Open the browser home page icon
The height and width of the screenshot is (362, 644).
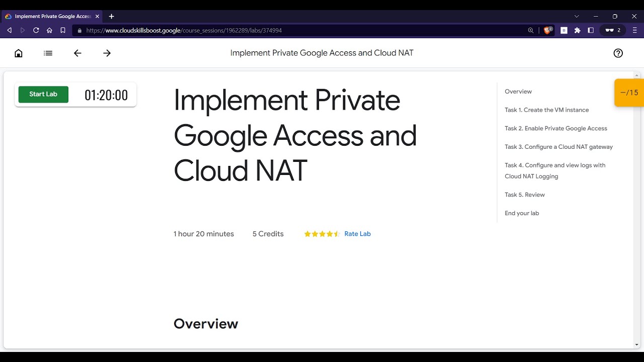click(x=49, y=30)
